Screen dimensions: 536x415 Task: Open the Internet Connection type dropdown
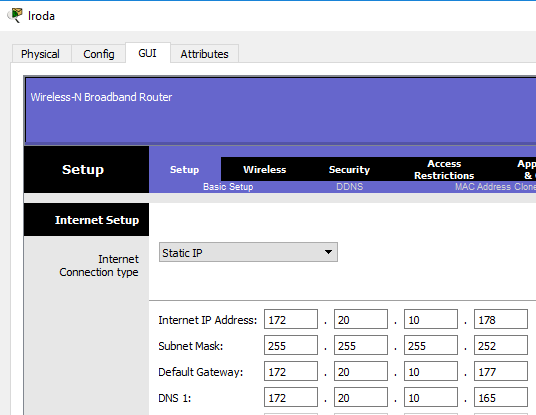(x=248, y=252)
